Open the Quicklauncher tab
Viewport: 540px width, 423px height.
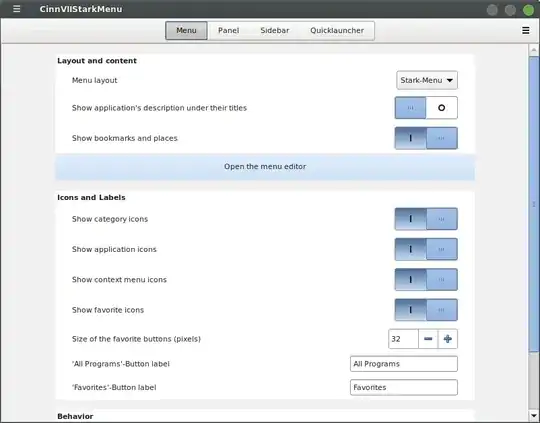coord(337,31)
